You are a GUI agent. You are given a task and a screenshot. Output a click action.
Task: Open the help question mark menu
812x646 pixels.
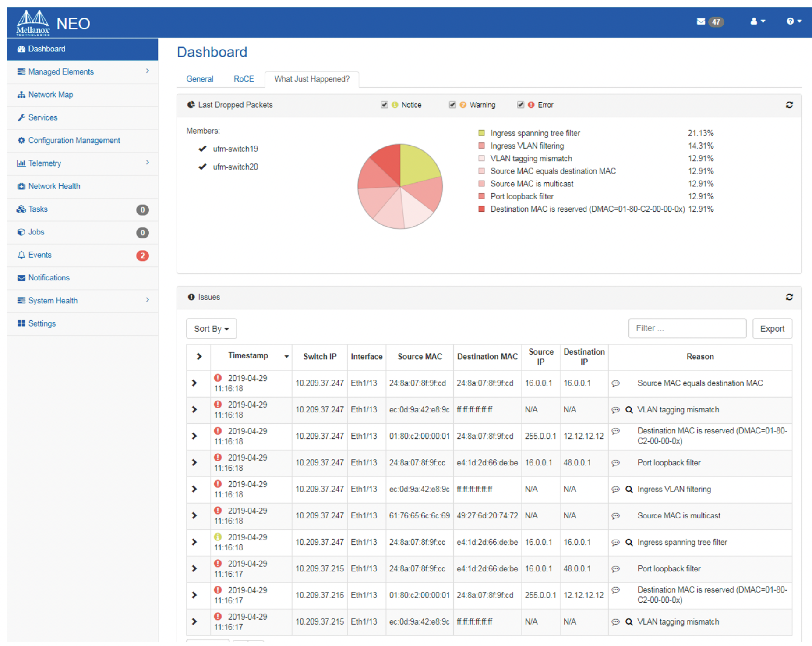click(790, 21)
